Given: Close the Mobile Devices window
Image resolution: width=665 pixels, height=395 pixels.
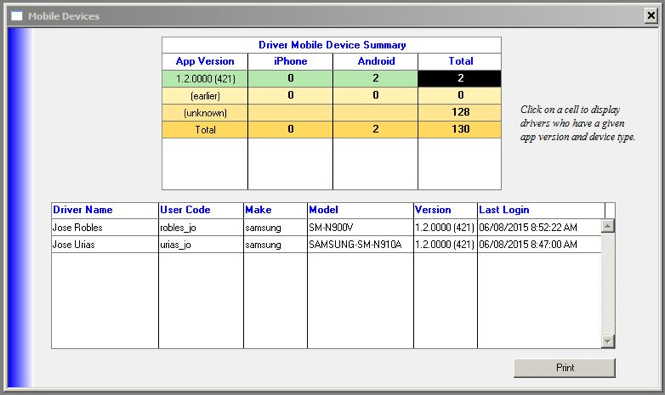Looking at the screenshot, I should (x=651, y=16).
